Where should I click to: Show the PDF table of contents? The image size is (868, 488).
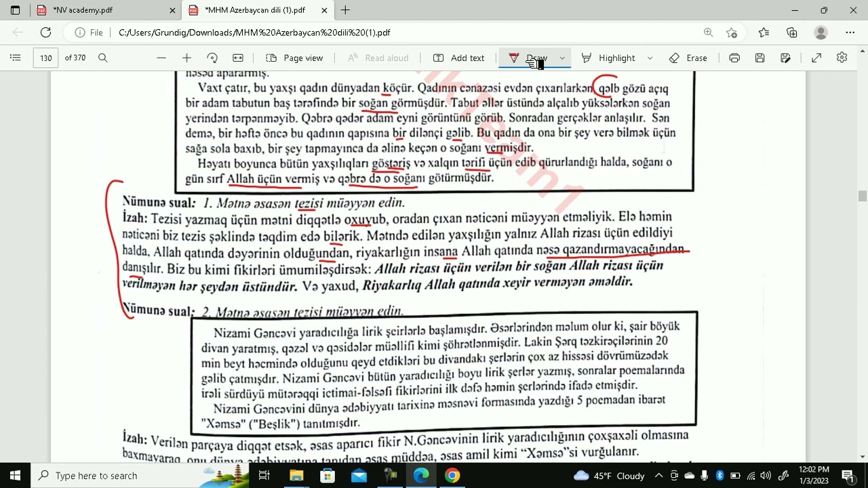click(16, 58)
